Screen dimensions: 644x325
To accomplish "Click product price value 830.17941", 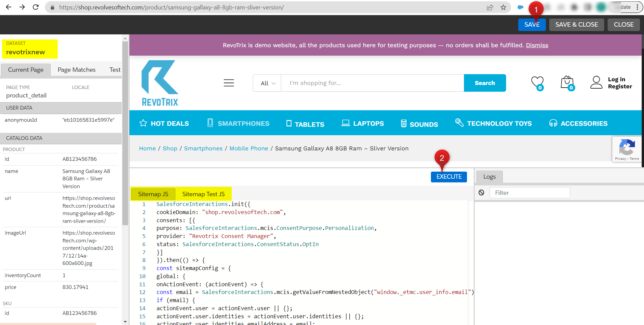I will (x=76, y=287).
